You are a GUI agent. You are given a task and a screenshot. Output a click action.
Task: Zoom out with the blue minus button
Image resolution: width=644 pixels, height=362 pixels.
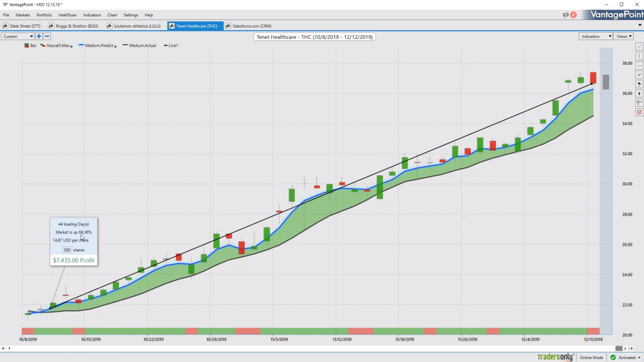click(x=47, y=36)
